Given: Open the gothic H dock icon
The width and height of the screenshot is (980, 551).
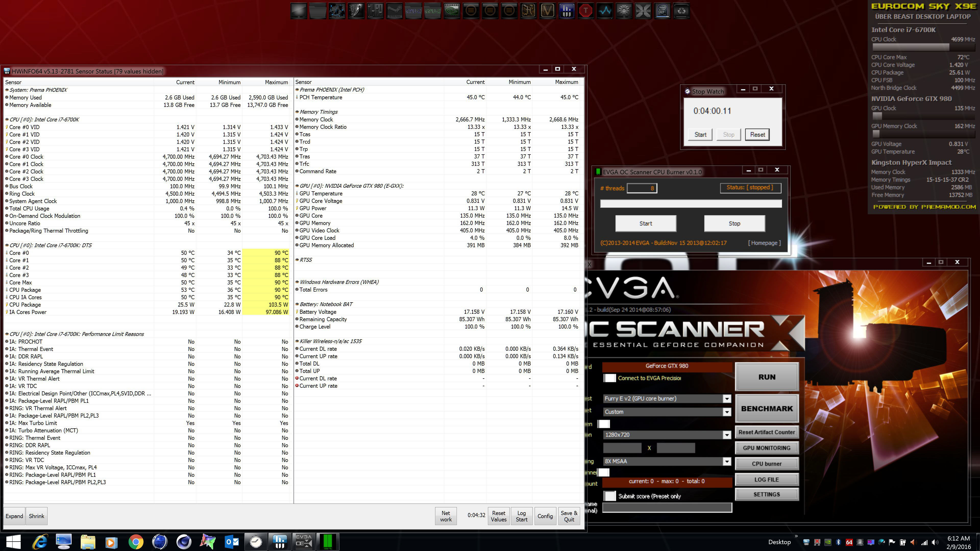Looking at the screenshot, I should point(528,11).
